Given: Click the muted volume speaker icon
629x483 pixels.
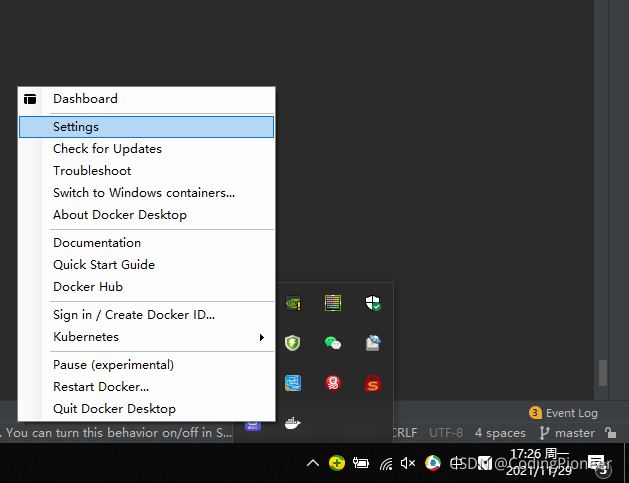Looking at the screenshot, I should (408, 463).
